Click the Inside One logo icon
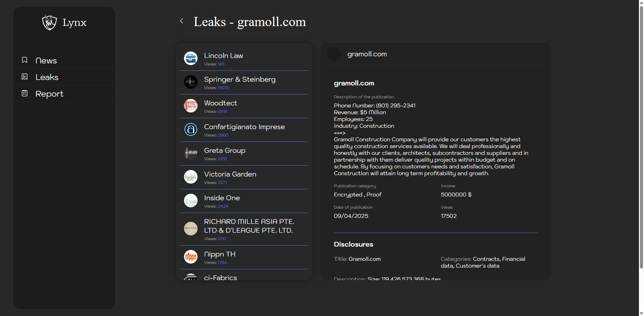This screenshot has height=316, width=644. pos(191,201)
